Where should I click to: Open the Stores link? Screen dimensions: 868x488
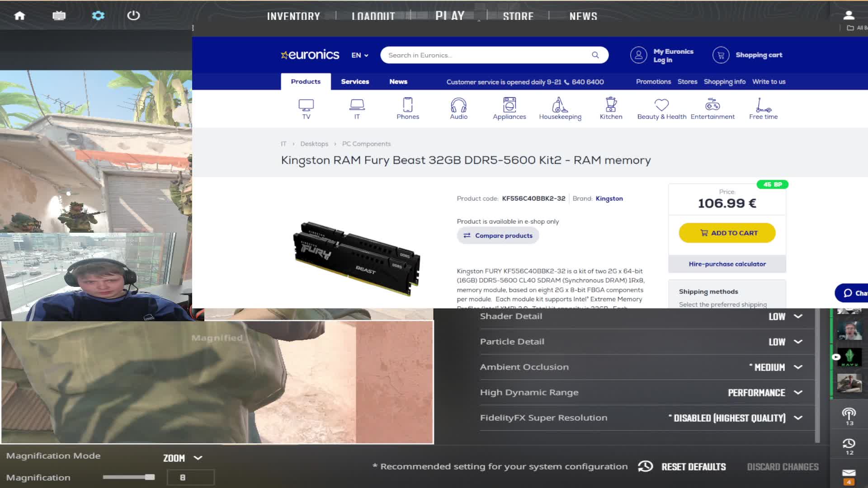pos(687,82)
